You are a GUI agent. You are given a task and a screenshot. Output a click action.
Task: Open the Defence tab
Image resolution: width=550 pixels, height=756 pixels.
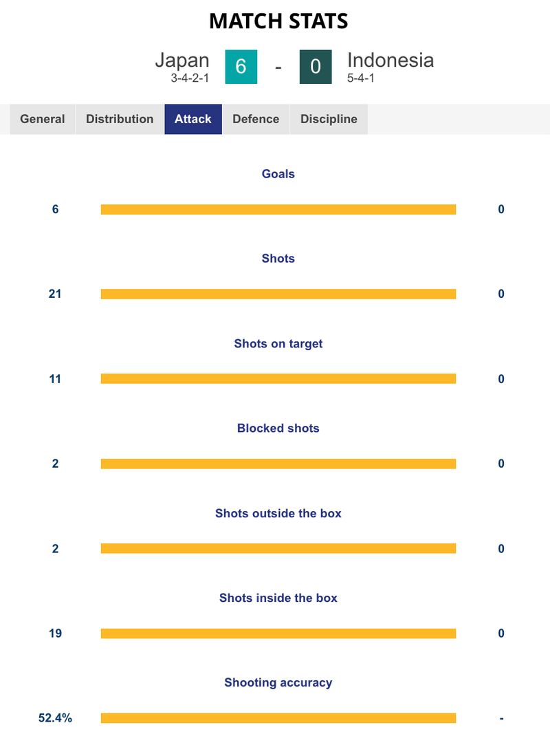coord(256,119)
